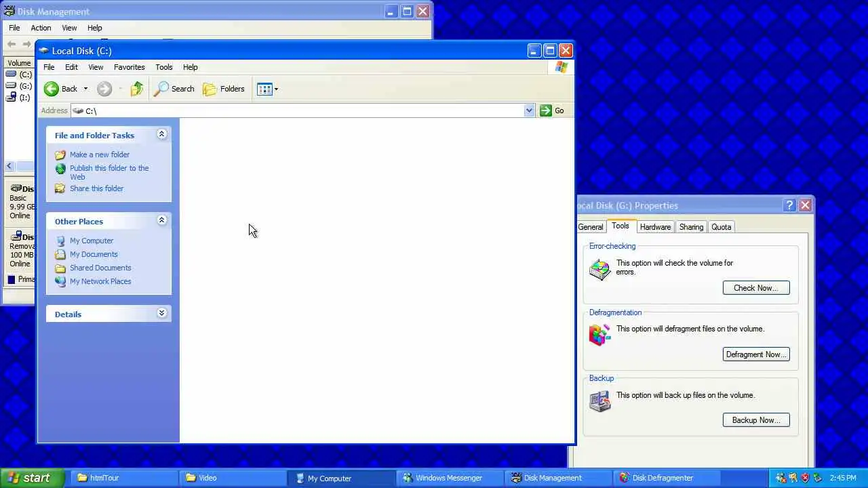Switch to the Video taskbar button
Viewport: 868px width, 488px height.
pyautogui.click(x=233, y=478)
